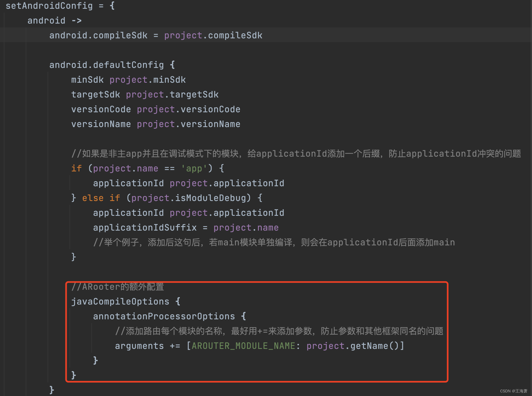532x396 pixels.
Task: Select the minSdk project.minSdk line
Action: click(128, 79)
